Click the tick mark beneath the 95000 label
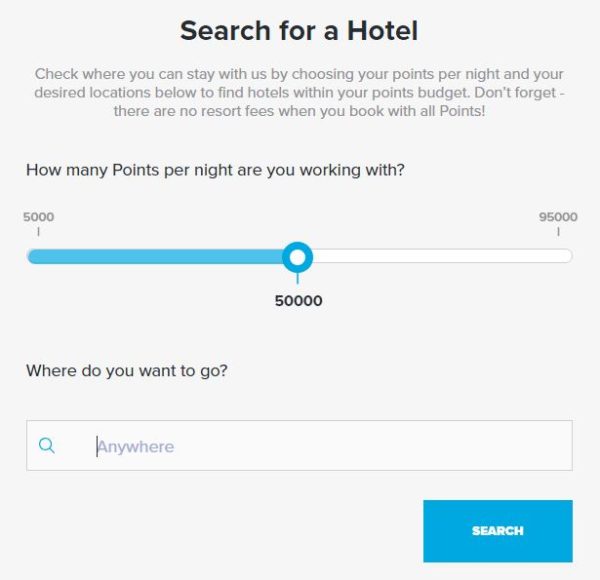Screen dimensions: 600x580 pyautogui.click(x=559, y=232)
